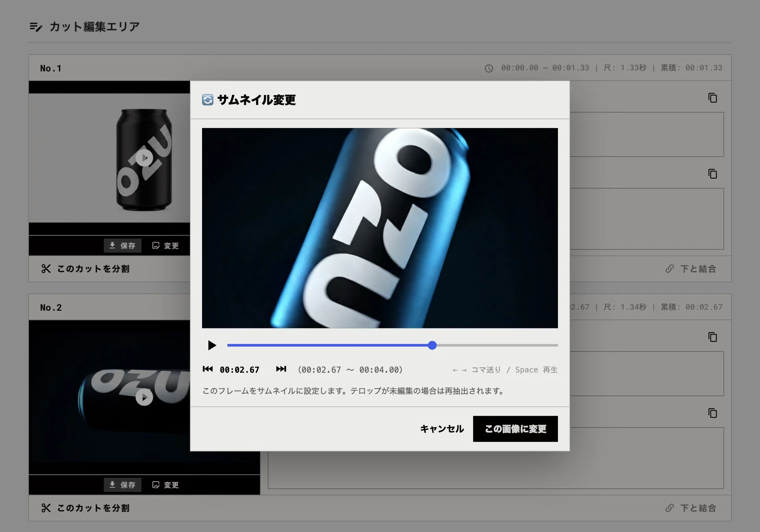Click the first text box of cut No.2
This screenshot has width=760, height=532.
[647, 374]
